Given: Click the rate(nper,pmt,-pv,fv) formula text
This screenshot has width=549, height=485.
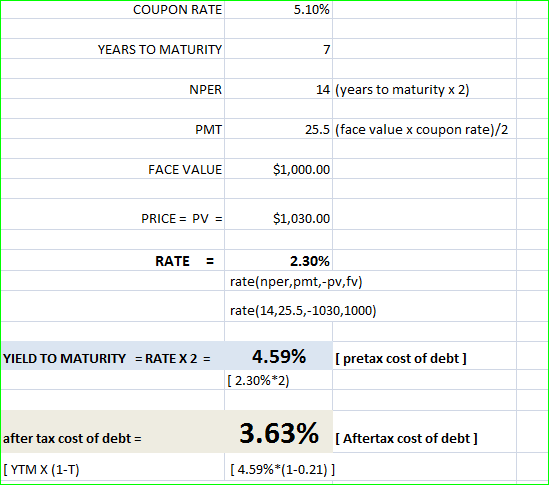Looking at the screenshot, I should (296, 282).
